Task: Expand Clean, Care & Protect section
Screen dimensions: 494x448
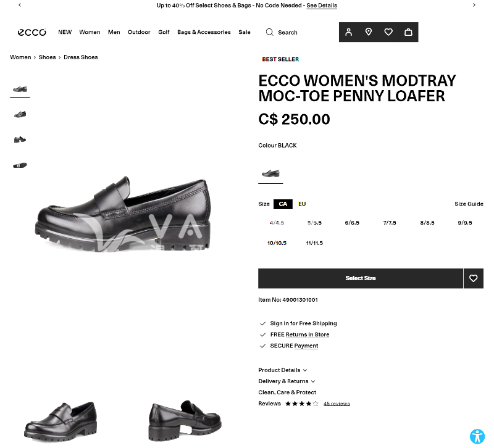Action: click(287, 392)
